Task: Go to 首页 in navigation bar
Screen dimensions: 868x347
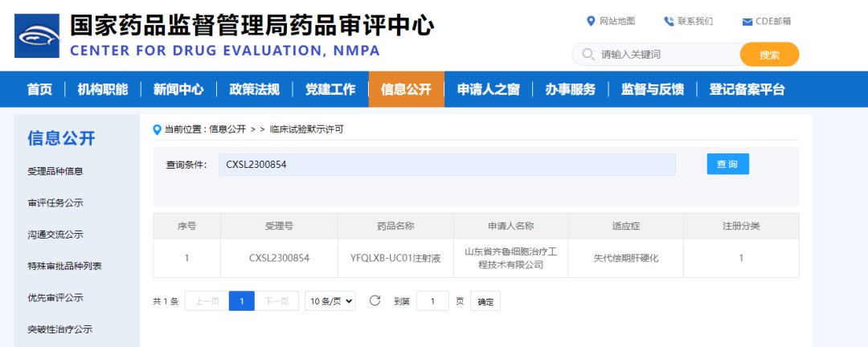Action: point(39,89)
